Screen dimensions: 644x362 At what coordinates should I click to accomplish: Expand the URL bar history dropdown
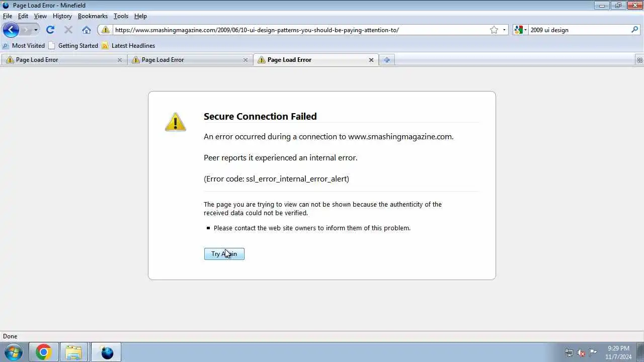(504, 30)
